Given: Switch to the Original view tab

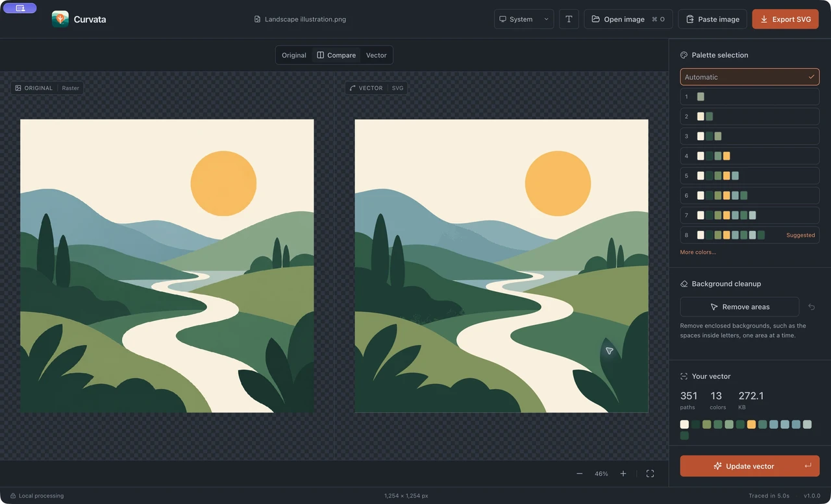Looking at the screenshot, I should pos(294,55).
